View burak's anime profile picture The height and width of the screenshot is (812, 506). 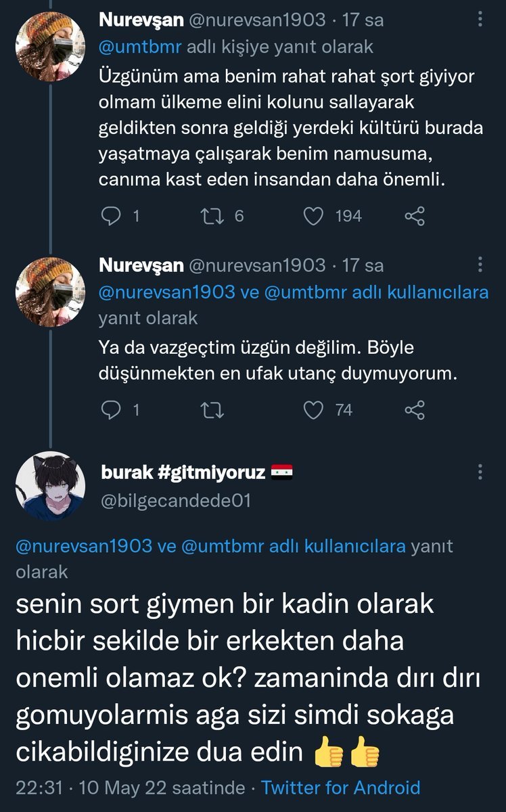pos(49,485)
